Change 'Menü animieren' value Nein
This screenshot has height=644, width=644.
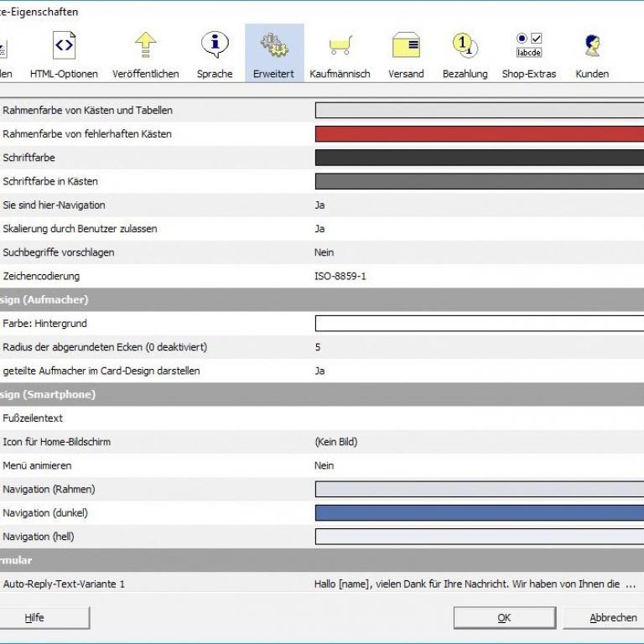[x=324, y=465]
